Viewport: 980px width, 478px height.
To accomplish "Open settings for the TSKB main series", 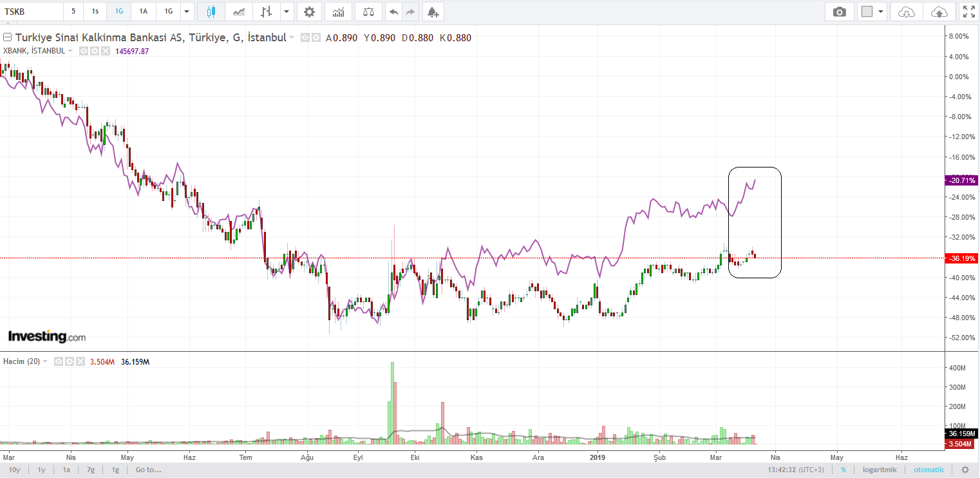I will pyautogui.click(x=316, y=38).
